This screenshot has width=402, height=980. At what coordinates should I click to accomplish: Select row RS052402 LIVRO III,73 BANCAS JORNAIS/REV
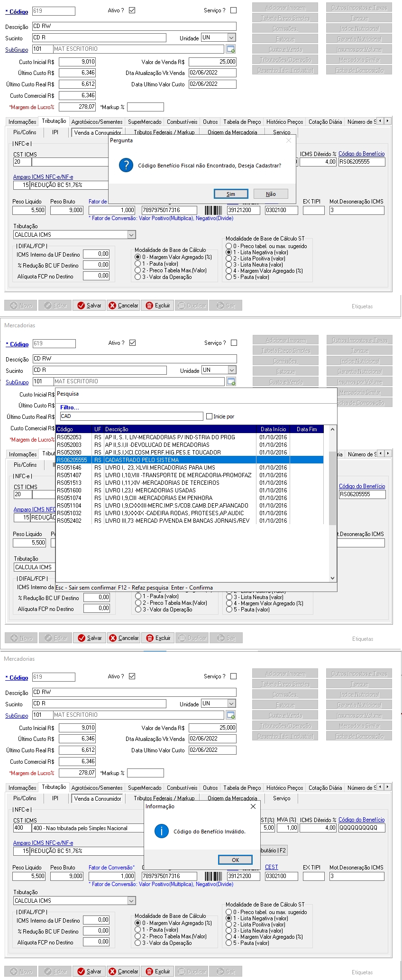coord(190,521)
